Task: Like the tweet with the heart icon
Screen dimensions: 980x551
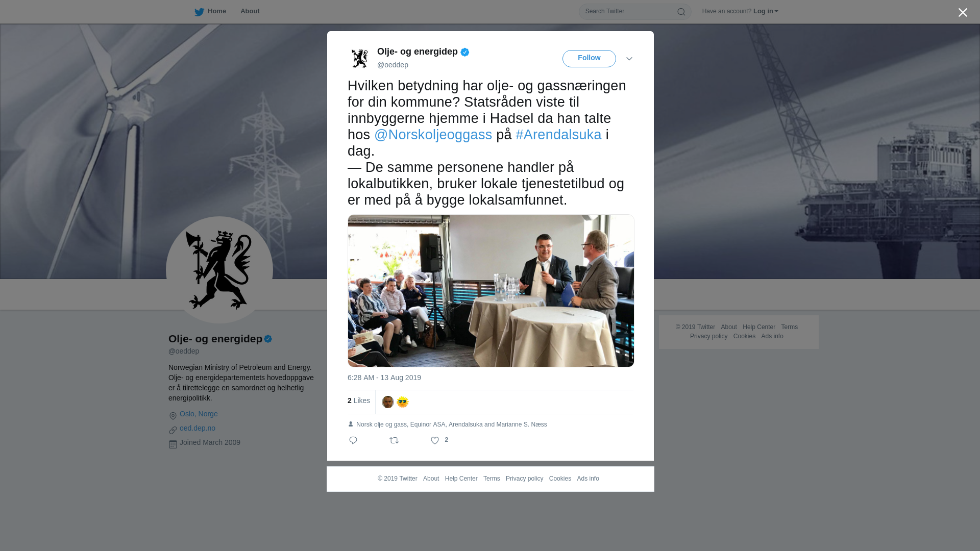Action: click(x=435, y=440)
